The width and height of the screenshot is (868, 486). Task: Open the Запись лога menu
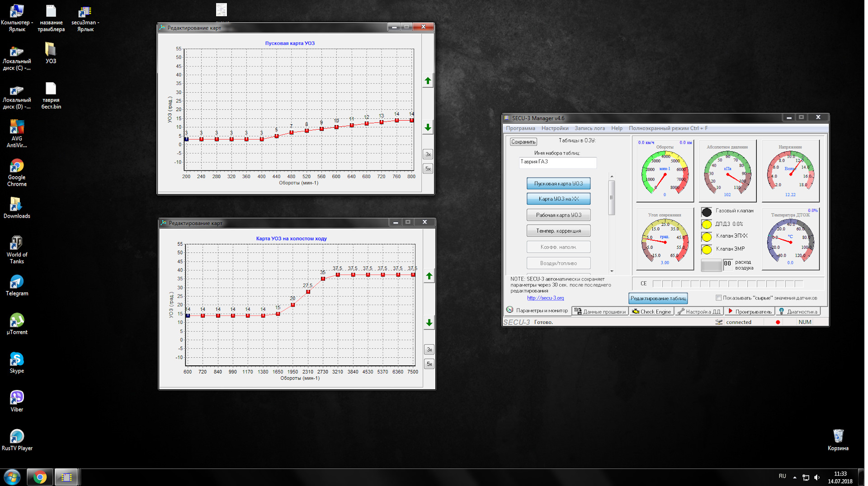coord(590,128)
